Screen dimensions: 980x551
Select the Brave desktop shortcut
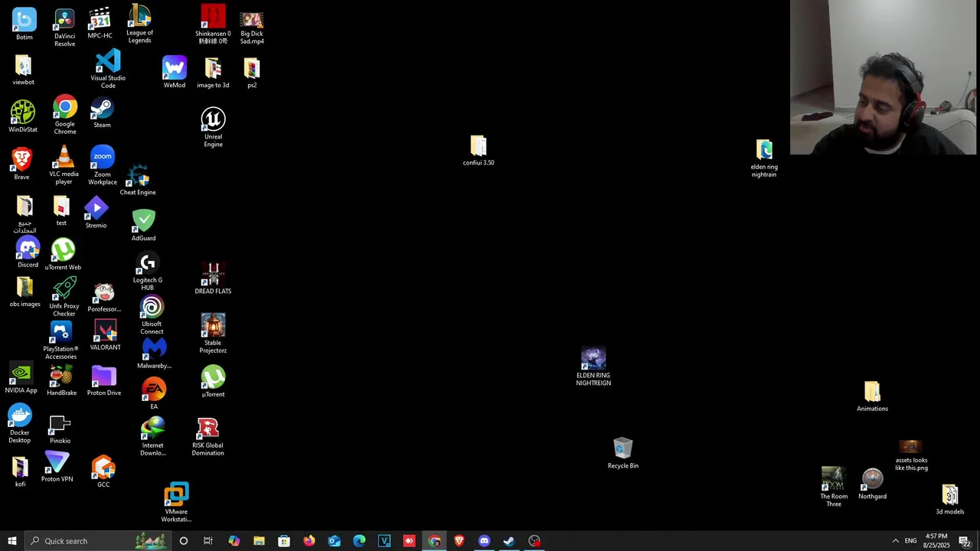point(21,164)
